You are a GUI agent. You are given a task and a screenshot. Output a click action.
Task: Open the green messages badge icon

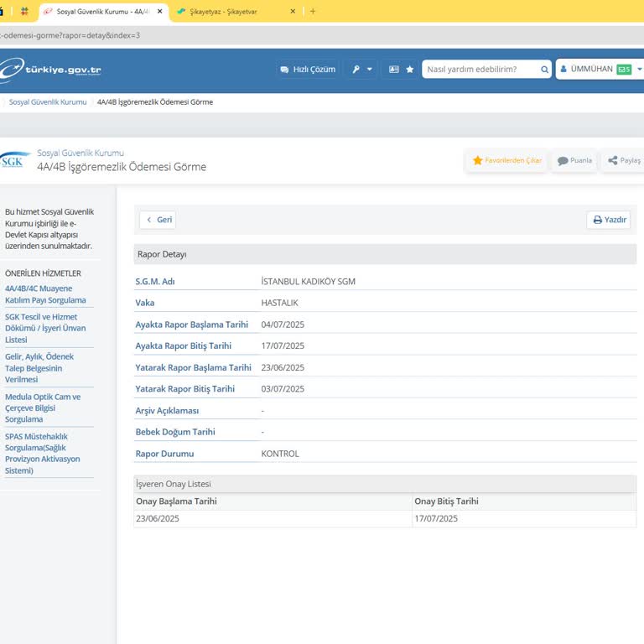tap(624, 70)
